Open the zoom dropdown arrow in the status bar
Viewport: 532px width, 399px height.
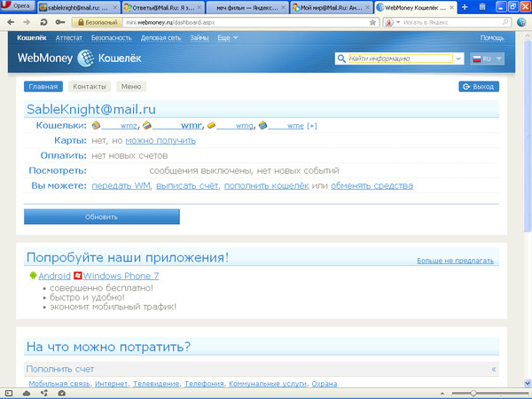[x=442, y=394]
